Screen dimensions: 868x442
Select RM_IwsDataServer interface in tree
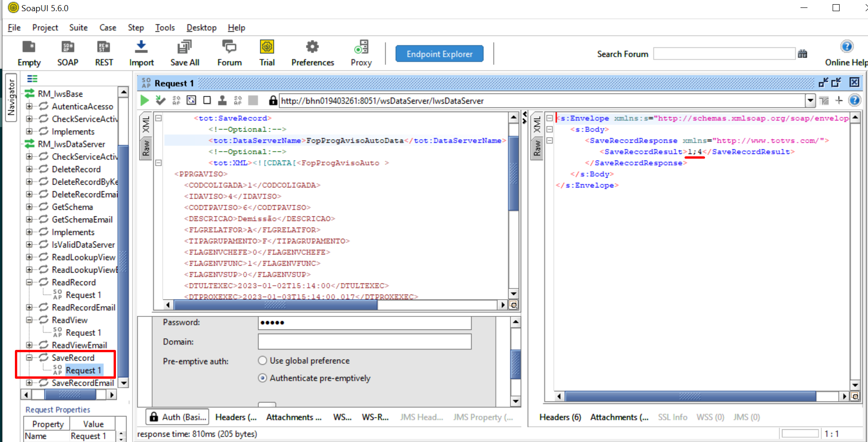pyautogui.click(x=71, y=144)
